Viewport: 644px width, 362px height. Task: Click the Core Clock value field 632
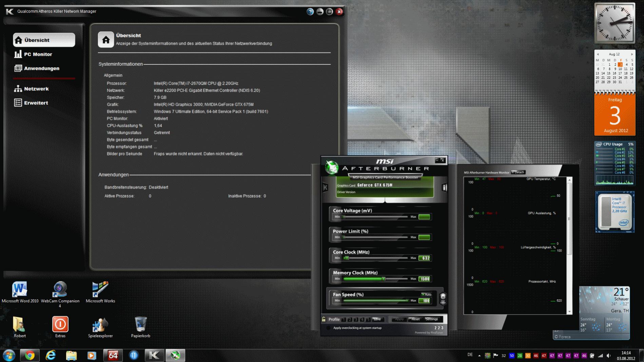pyautogui.click(x=424, y=258)
